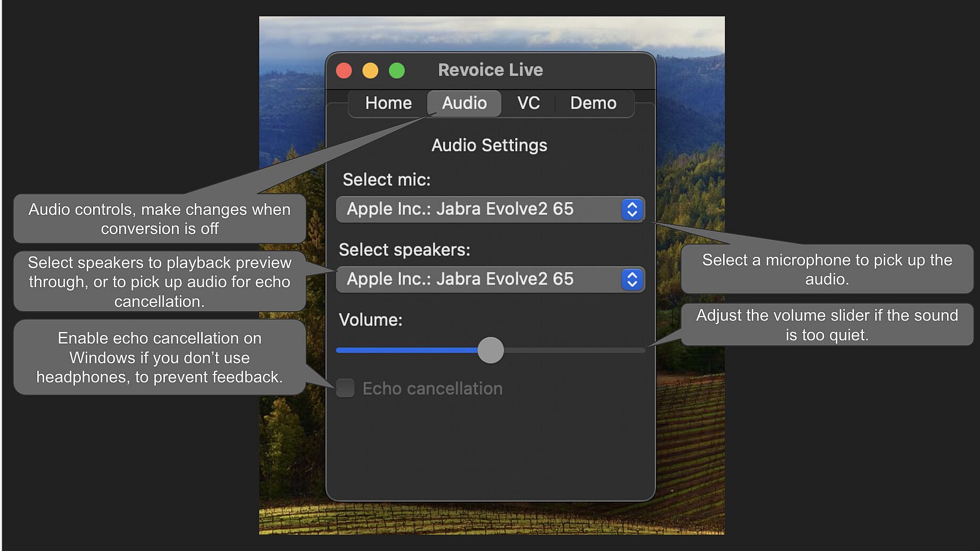Screen dimensions: 980x551
Task: Go to the Demo tab
Action: 593,103
